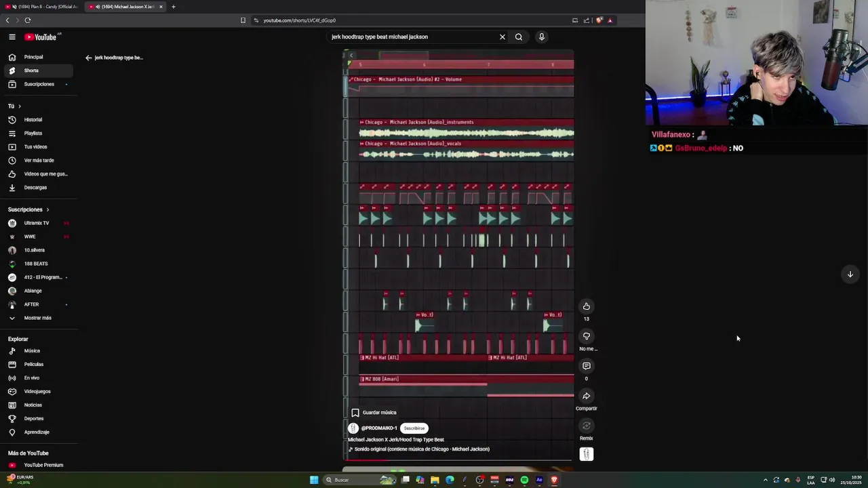Open the Windows Start menu
This screenshot has width=868, height=488.
314,480
